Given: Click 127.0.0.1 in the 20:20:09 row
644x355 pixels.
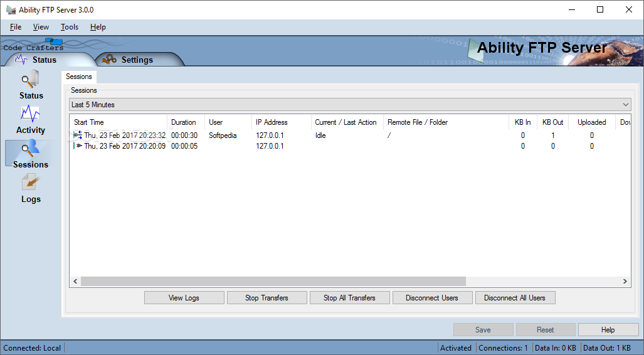Looking at the screenshot, I should pyautogui.click(x=270, y=146).
